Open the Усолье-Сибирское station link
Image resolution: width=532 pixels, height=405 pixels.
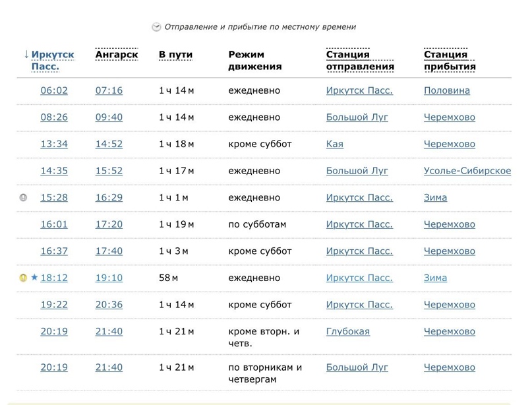(467, 171)
